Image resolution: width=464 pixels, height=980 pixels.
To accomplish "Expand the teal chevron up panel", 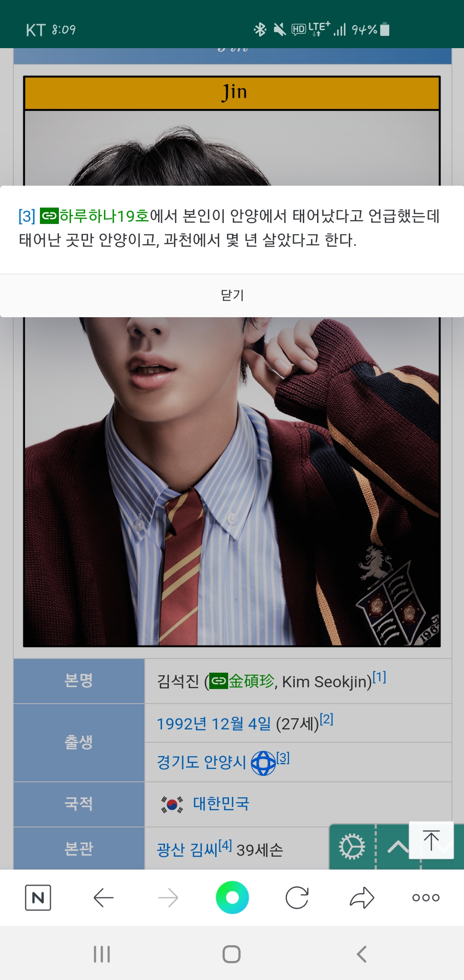I will click(x=398, y=847).
